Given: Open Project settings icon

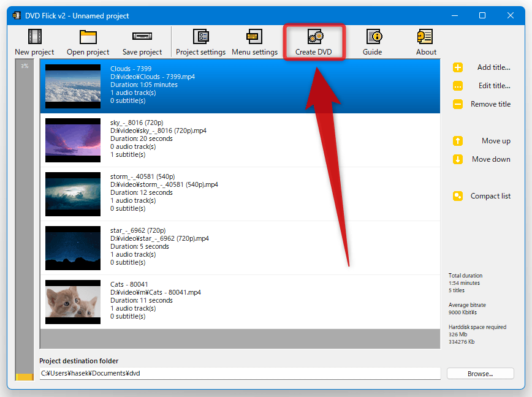Looking at the screenshot, I should pyautogui.click(x=201, y=36).
